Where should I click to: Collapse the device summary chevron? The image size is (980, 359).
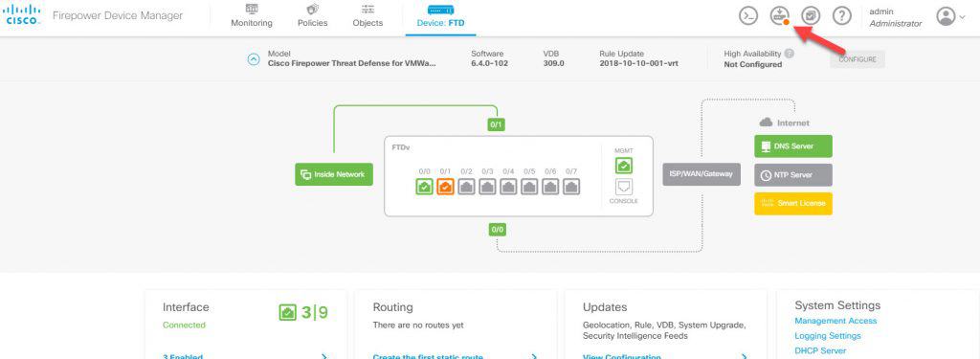(253, 59)
